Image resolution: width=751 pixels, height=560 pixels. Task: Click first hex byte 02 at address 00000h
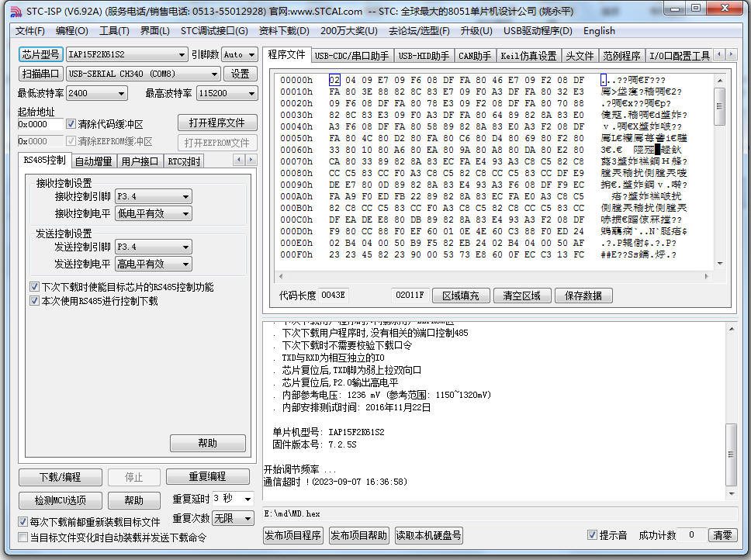(334, 81)
